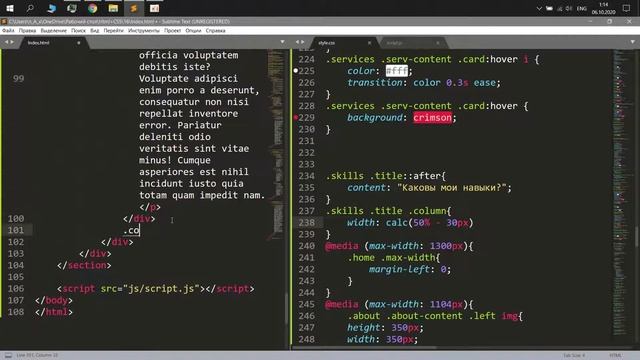640x360 pixels.
Task: Open File Explorer from the taskbar
Action: tap(113, 8)
